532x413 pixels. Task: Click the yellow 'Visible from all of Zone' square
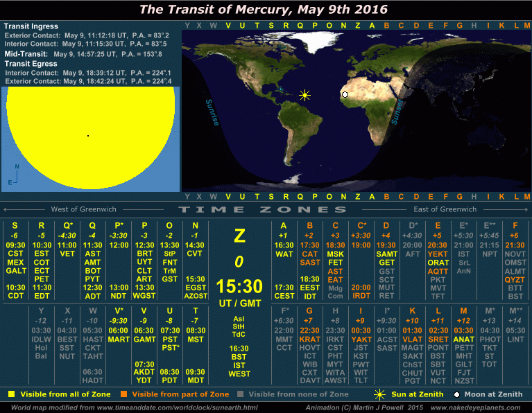[x=11, y=394]
